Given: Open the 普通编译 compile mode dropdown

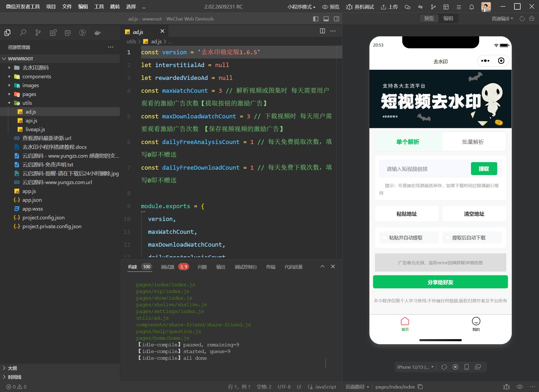Looking at the screenshot, I should 502,18.
